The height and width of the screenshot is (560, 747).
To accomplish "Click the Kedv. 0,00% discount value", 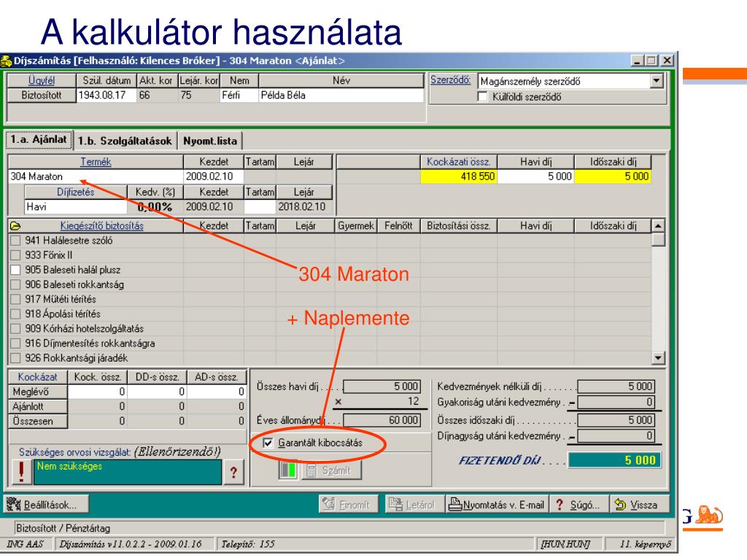I will pyautogui.click(x=155, y=206).
